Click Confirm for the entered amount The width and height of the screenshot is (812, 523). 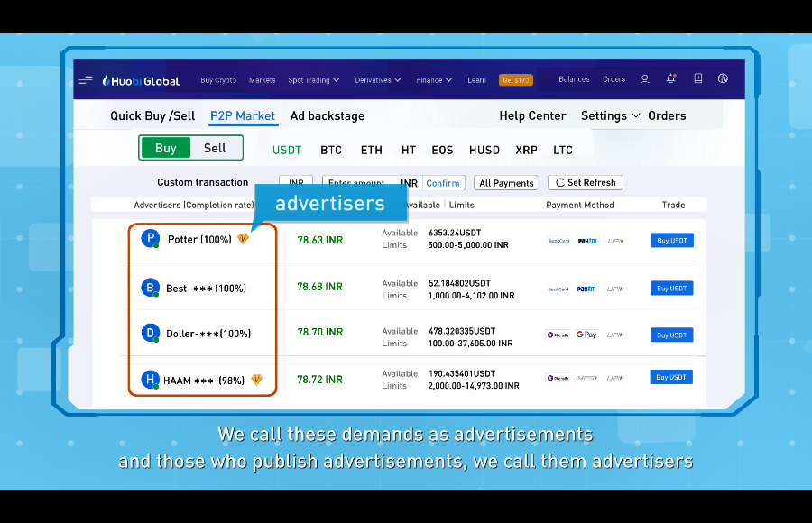443,183
